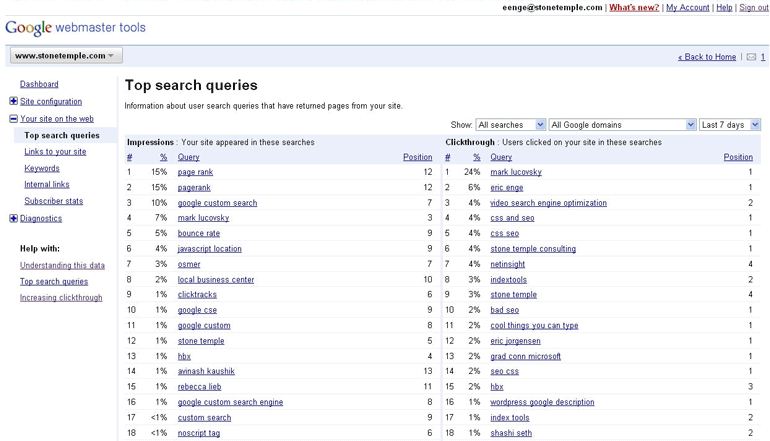Sort Impressions table by # column

tap(130, 157)
